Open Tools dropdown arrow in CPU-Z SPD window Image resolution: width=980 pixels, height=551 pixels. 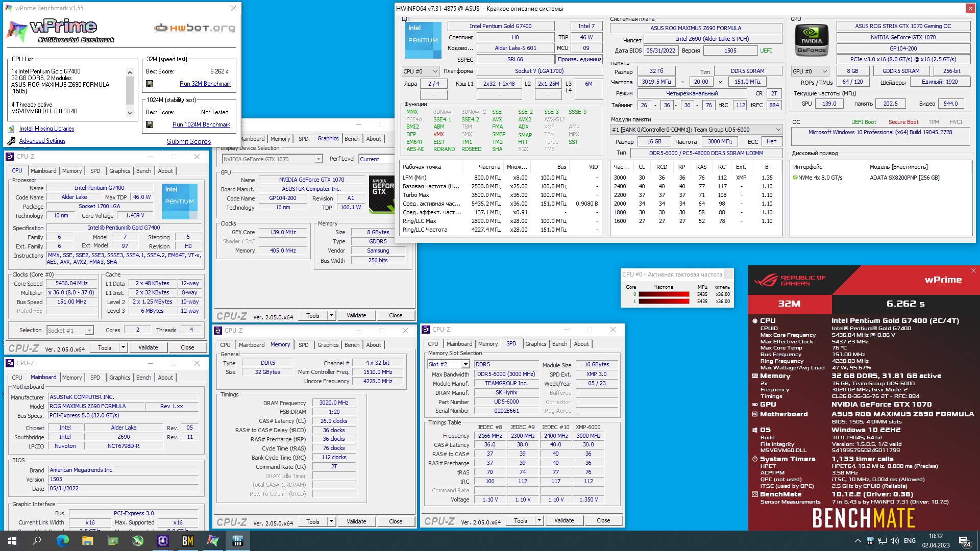[539, 520]
